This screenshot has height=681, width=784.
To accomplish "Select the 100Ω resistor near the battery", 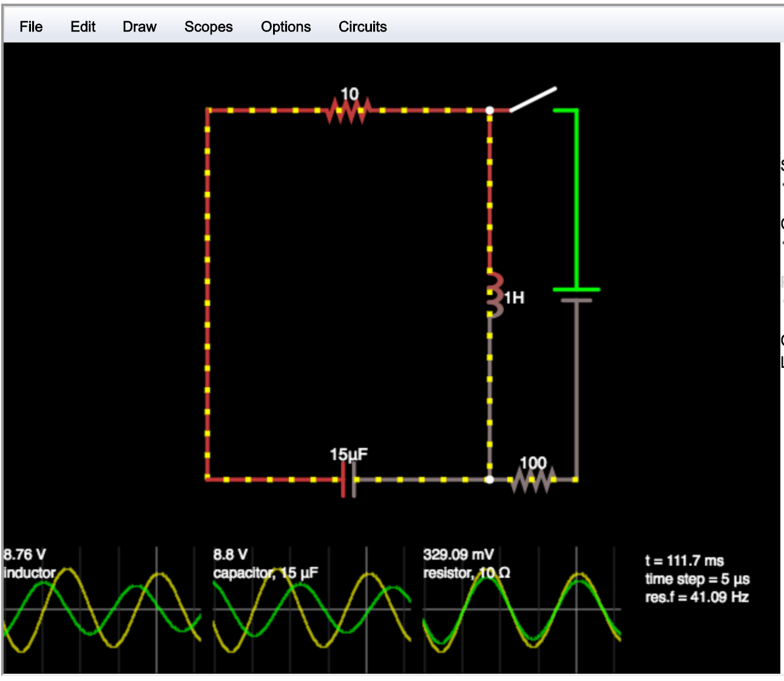I will 533,479.
